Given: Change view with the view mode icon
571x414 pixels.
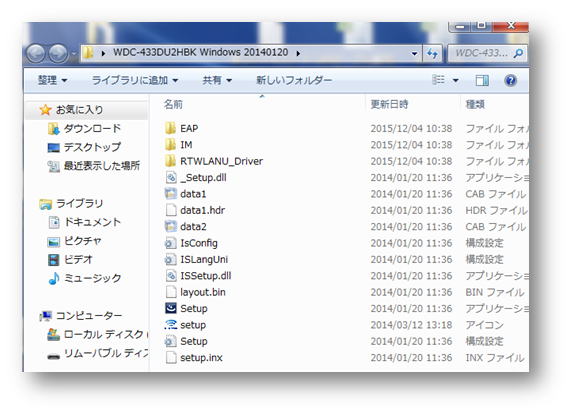Looking at the screenshot, I should tap(438, 80).
